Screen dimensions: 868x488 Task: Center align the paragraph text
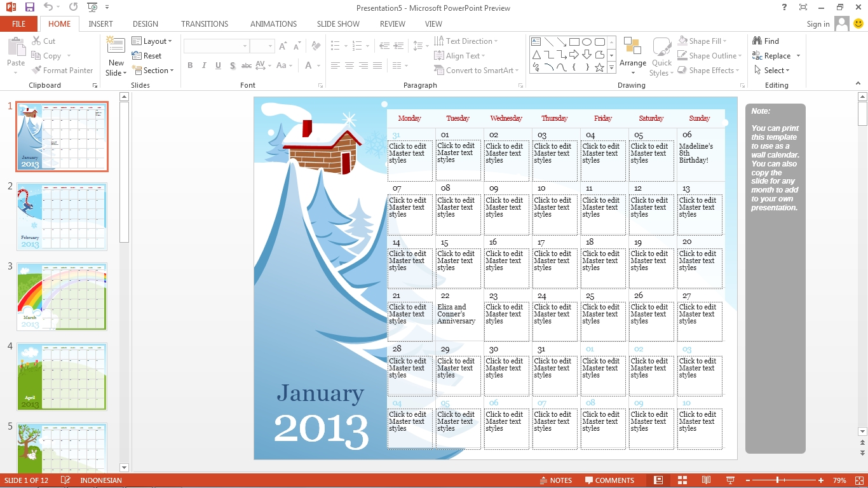tap(349, 65)
